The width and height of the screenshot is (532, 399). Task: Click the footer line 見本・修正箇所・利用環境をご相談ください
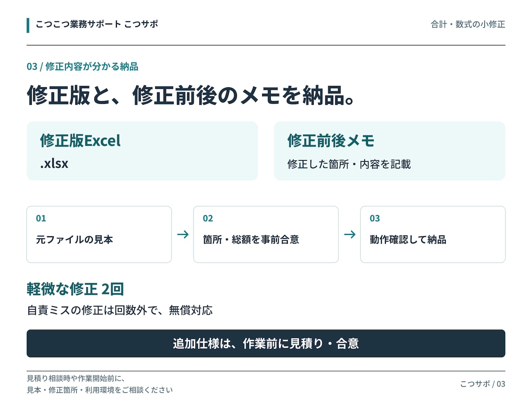[100, 390]
